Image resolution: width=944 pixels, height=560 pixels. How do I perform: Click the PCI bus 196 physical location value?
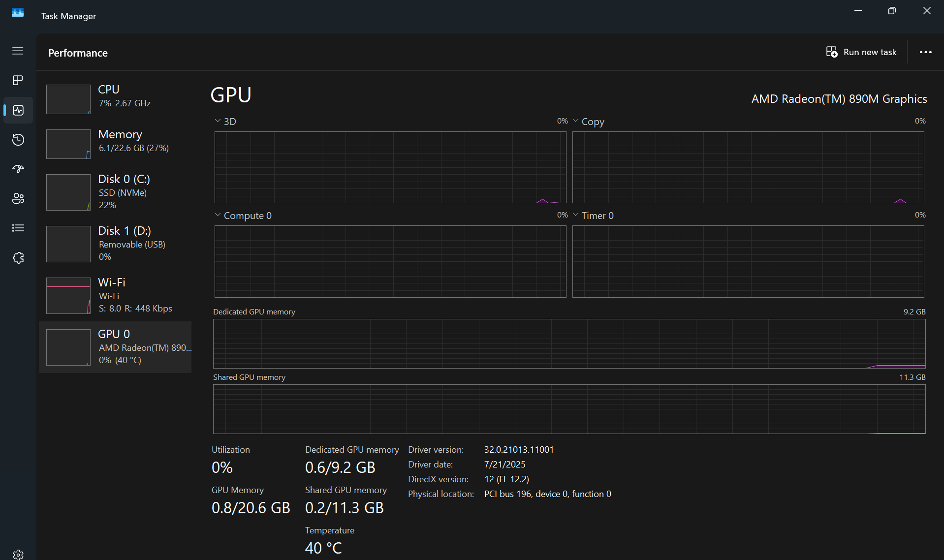pyautogui.click(x=547, y=494)
